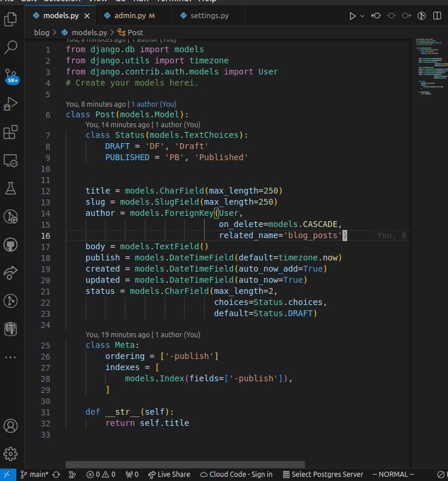Show additional views via three dots
The width and height of the screenshot is (448, 481).
pos(11,357)
